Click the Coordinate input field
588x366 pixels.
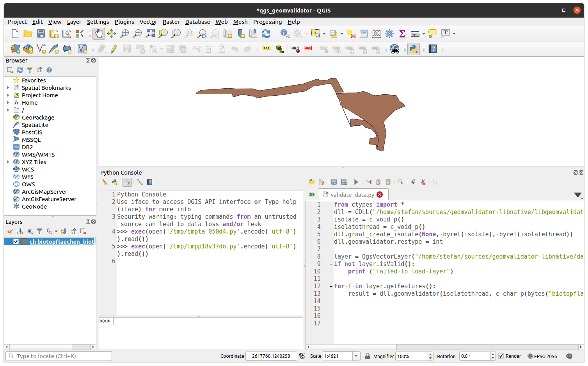coord(271,356)
